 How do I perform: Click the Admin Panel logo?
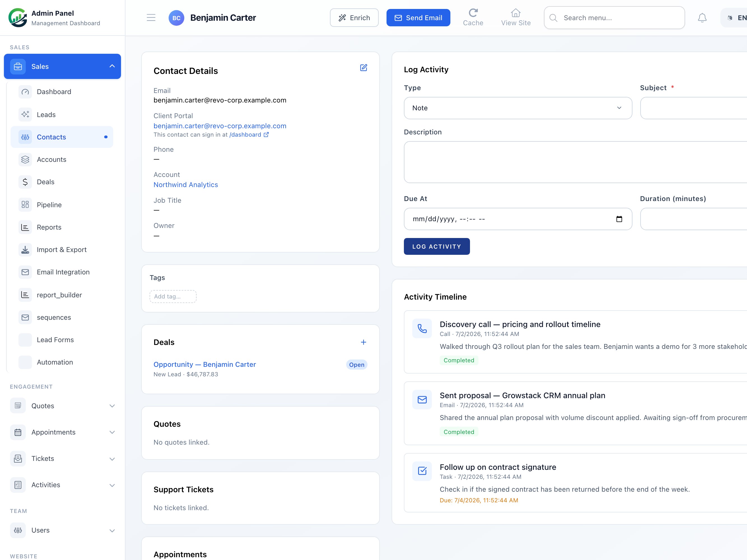(x=18, y=18)
